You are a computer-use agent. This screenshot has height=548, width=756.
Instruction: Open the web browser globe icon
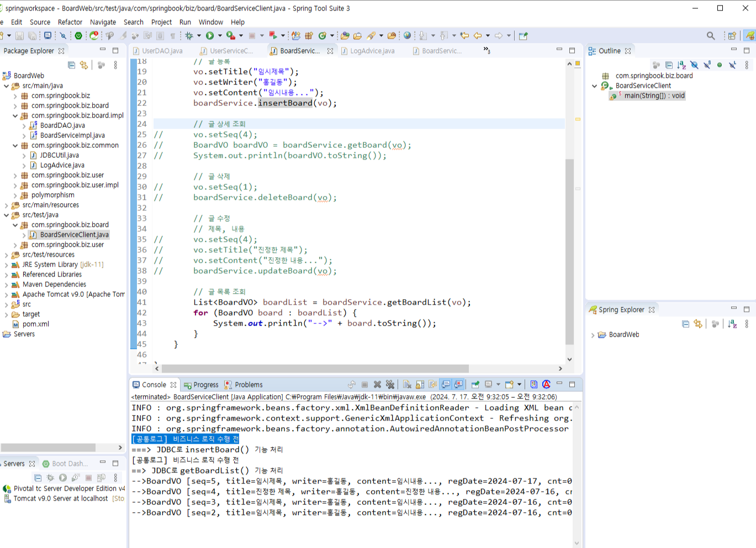(407, 36)
